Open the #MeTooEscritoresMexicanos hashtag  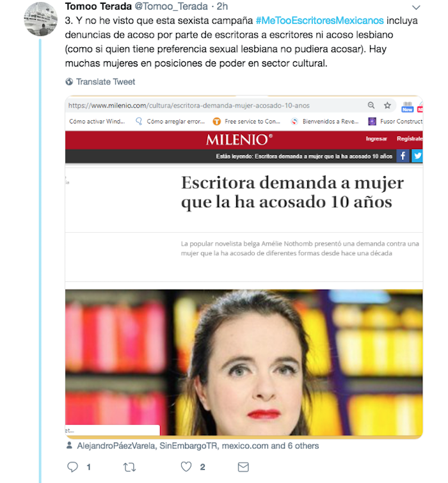(x=319, y=20)
